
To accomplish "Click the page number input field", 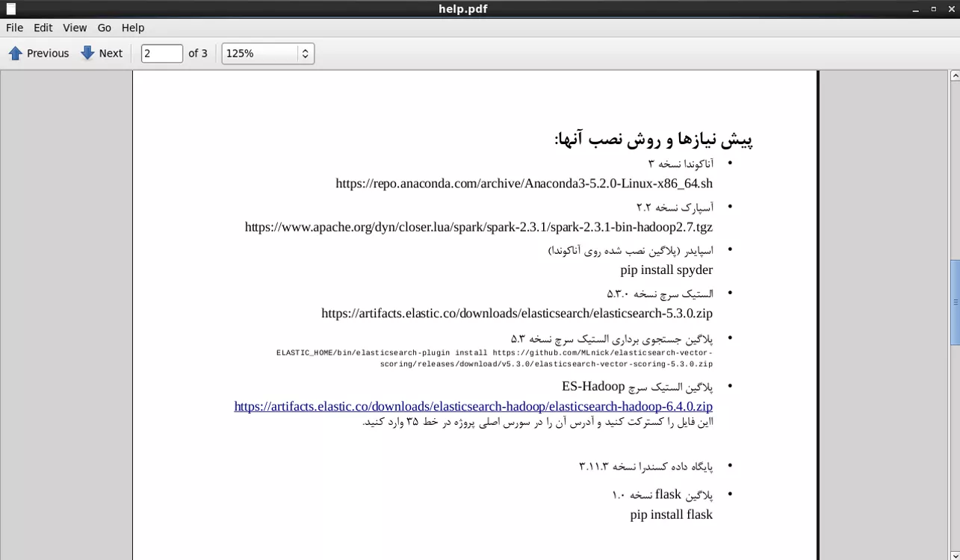I will coord(162,53).
